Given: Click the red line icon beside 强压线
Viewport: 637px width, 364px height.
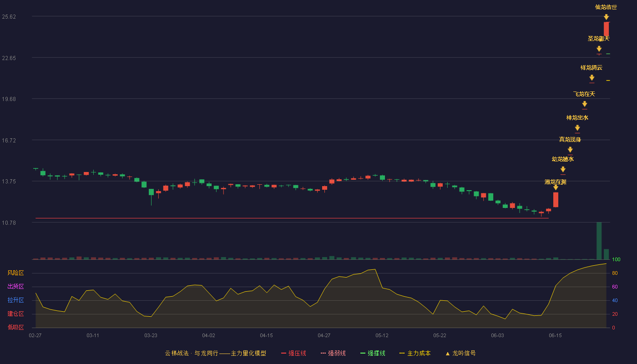Looking at the screenshot, I should click(x=283, y=353).
